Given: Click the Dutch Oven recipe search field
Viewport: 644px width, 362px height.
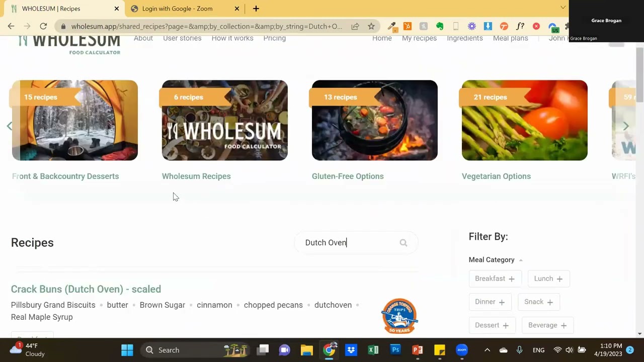Looking at the screenshot, I should point(356,242).
